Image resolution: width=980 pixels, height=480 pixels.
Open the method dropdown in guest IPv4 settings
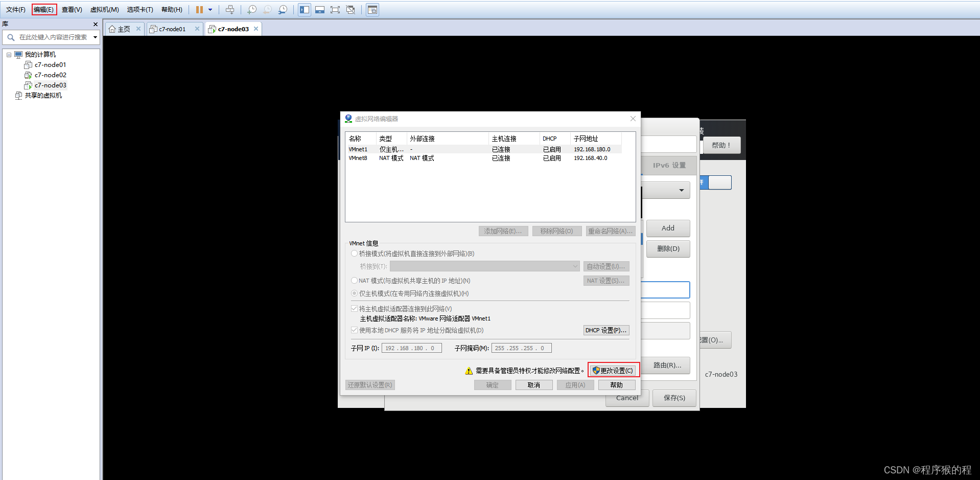pos(666,190)
